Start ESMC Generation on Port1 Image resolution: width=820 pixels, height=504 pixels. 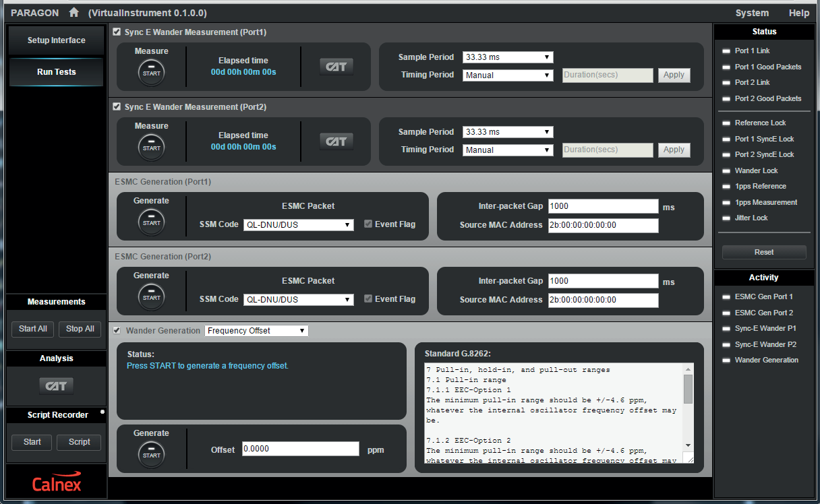point(151,222)
